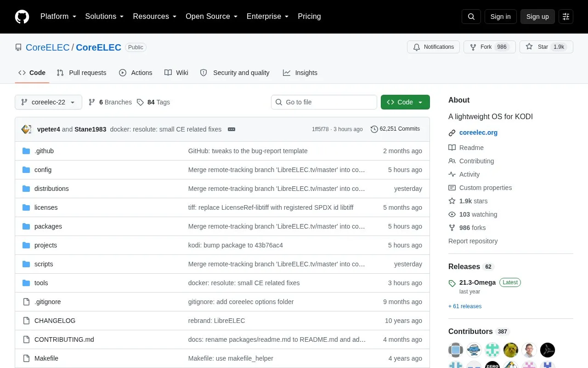Open the coreelec.org website link

478,132
